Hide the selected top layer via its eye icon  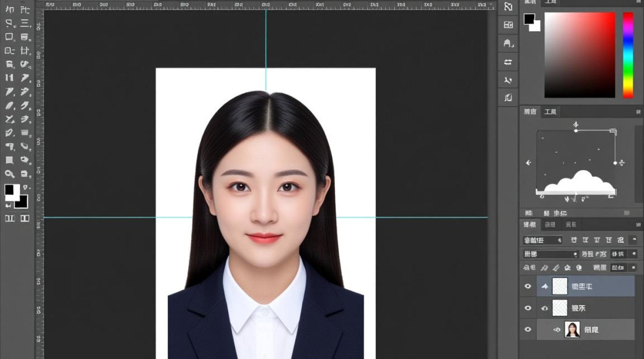pos(528,286)
